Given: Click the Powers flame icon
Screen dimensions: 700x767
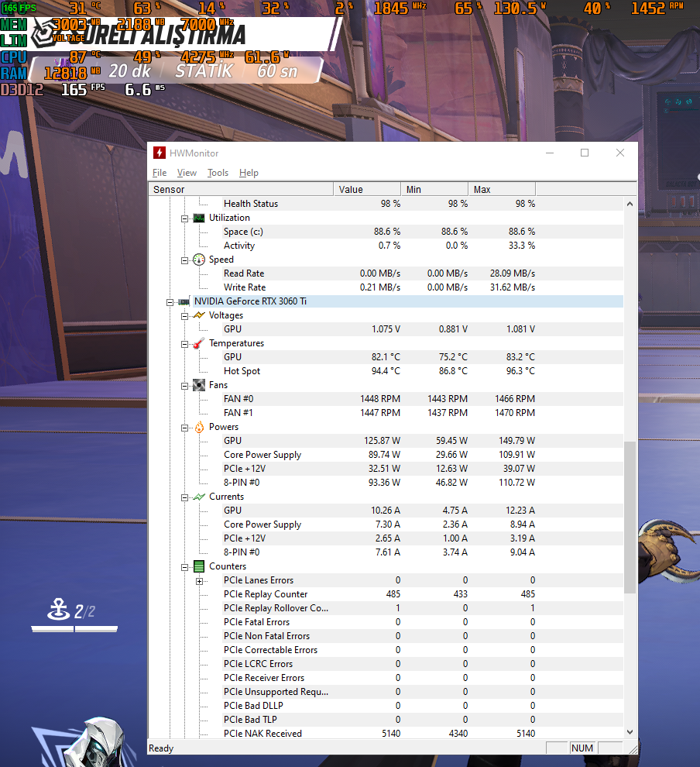Looking at the screenshot, I should point(199,427).
